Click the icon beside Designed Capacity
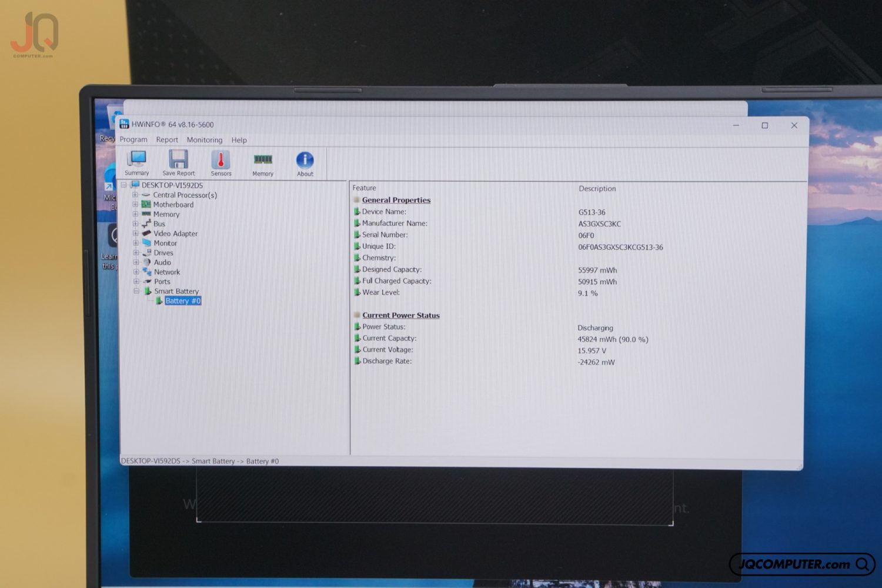Screen dimensions: 882x588 tap(356, 269)
